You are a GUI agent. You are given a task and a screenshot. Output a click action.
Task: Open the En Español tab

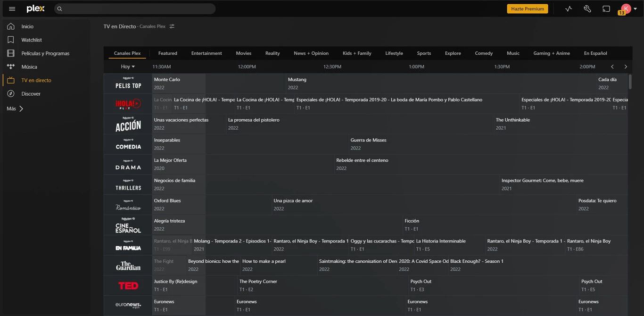[x=595, y=53]
